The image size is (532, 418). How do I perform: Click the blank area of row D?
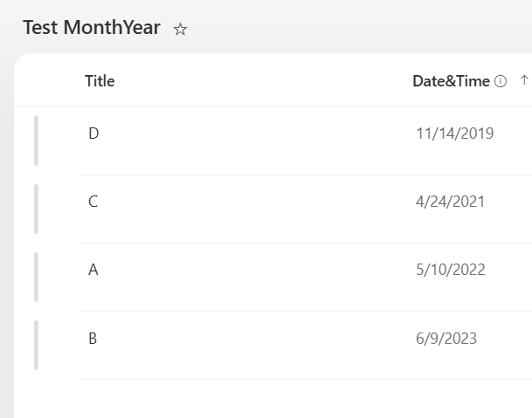pyautogui.click(x=254, y=140)
